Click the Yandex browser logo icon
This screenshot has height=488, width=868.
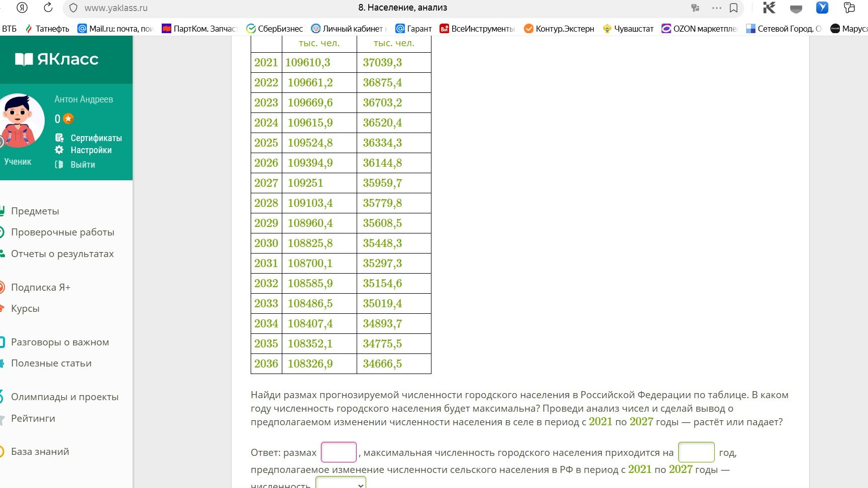click(x=22, y=8)
